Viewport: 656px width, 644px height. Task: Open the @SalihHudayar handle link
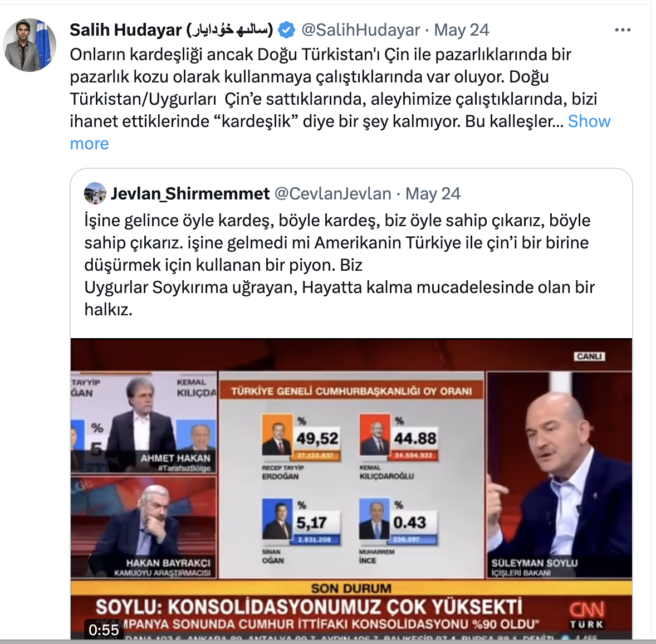tap(360, 30)
